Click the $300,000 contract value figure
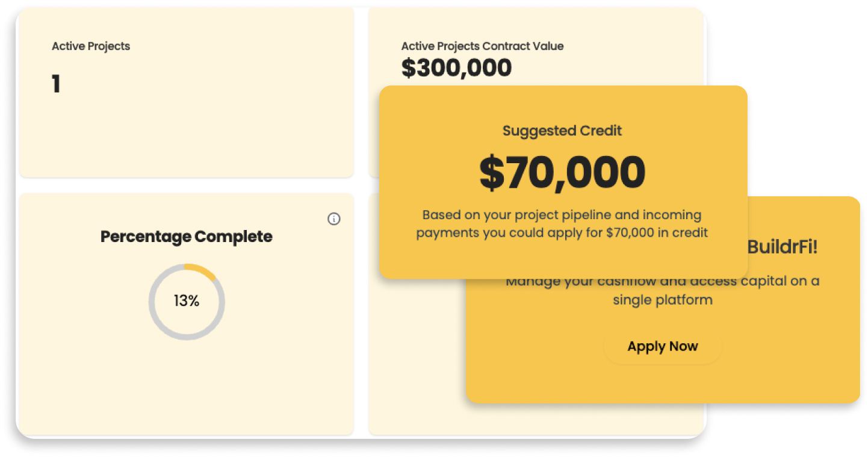Viewport: 868px width, 457px height. (456, 68)
